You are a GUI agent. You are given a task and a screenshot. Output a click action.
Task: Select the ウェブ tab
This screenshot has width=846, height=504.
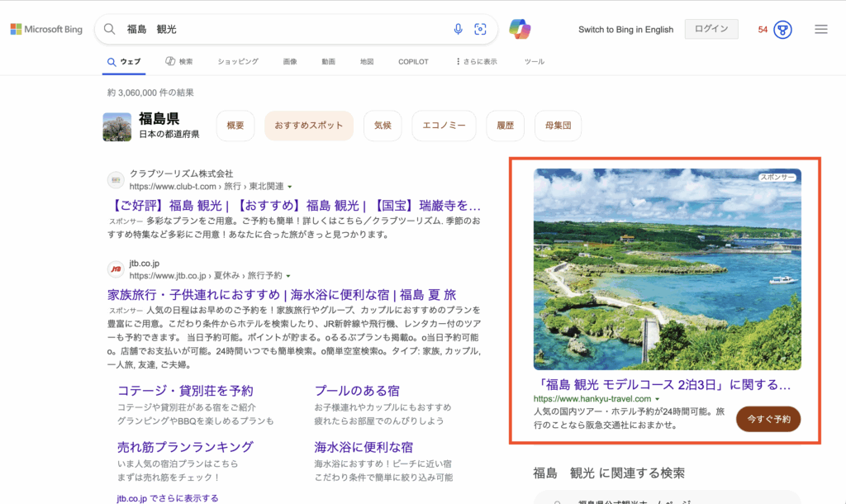[x=124, y=61]
